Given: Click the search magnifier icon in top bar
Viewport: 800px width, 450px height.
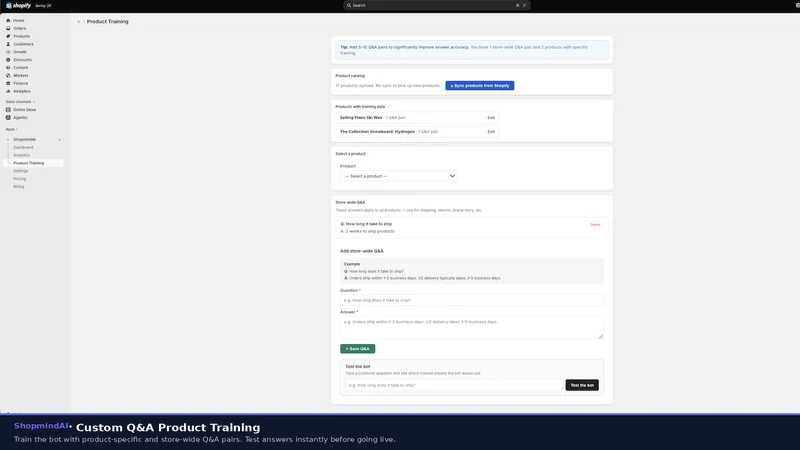Looking at the screenshot, I should pyautogui.click(x=349, y=5).
